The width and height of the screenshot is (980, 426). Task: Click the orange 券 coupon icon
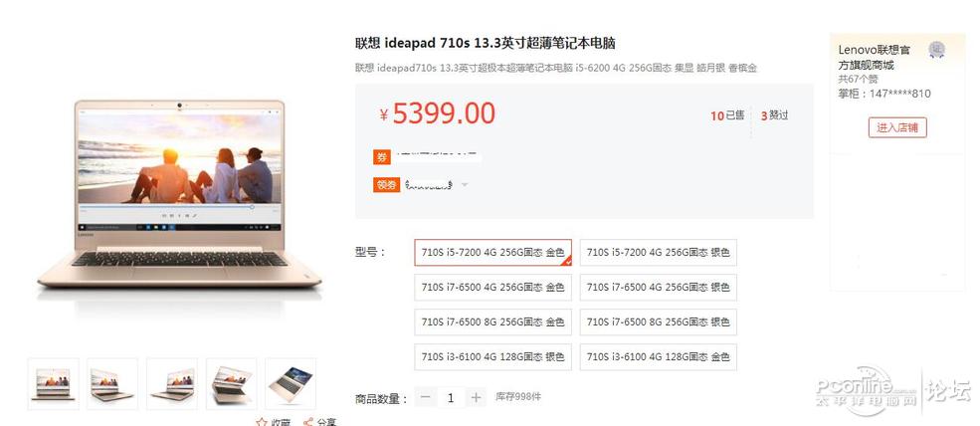382,156
